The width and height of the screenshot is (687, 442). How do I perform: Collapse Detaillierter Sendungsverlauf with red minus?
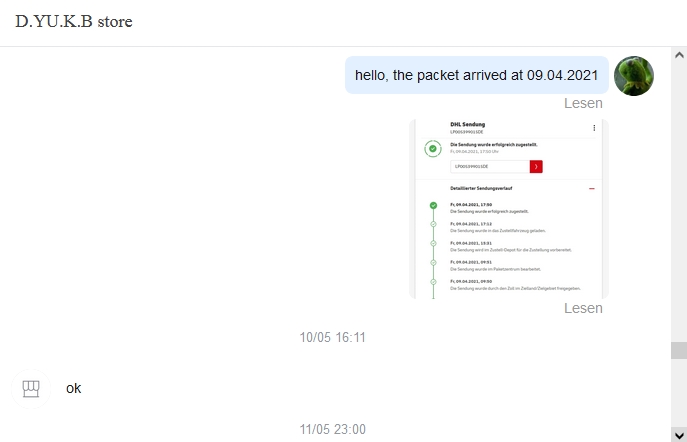[x=592, y=188]
